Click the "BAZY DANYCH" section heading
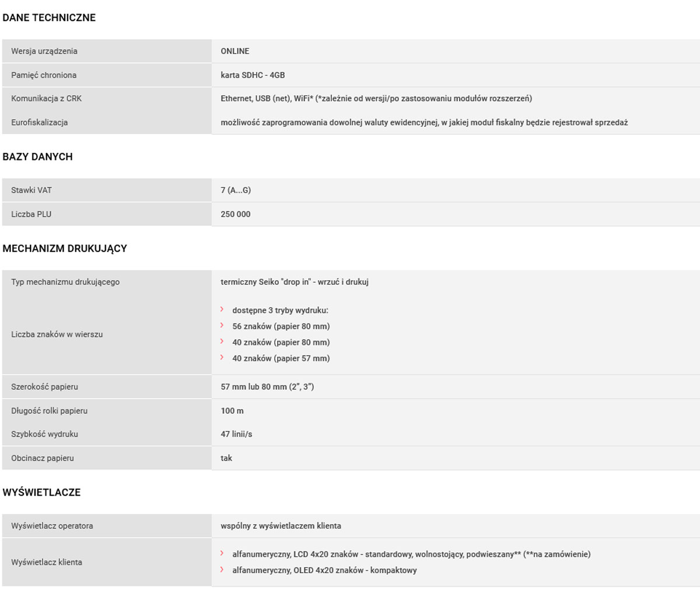The image size is (700, 600). [x=37, y=156]
